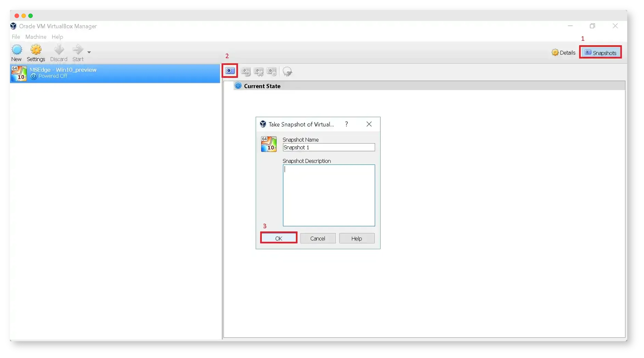Click the question mark in dialog title
644x358 pixels.
point(346,124)
